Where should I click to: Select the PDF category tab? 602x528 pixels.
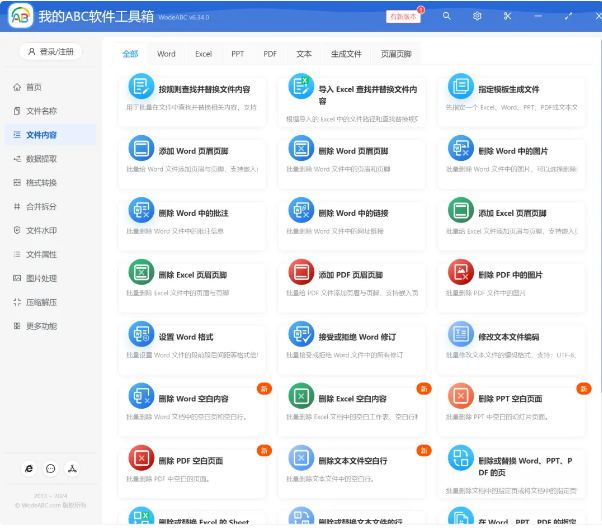click(270, 54)
